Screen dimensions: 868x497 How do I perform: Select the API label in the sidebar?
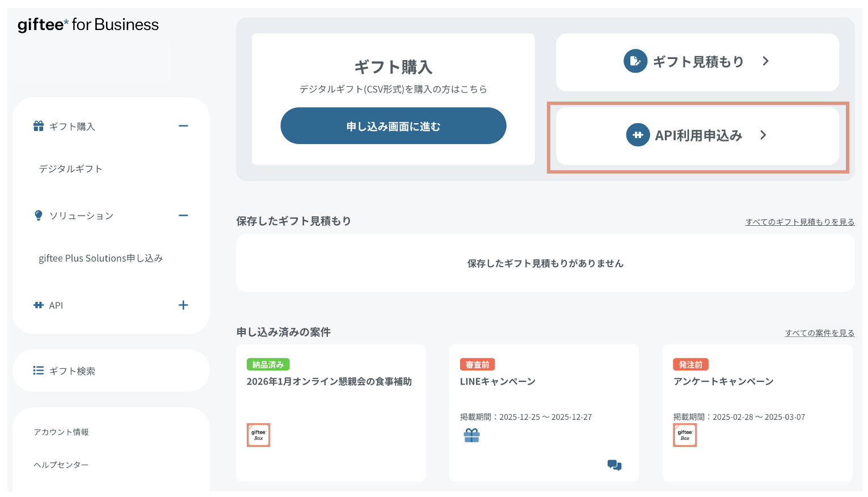point(56,305)
